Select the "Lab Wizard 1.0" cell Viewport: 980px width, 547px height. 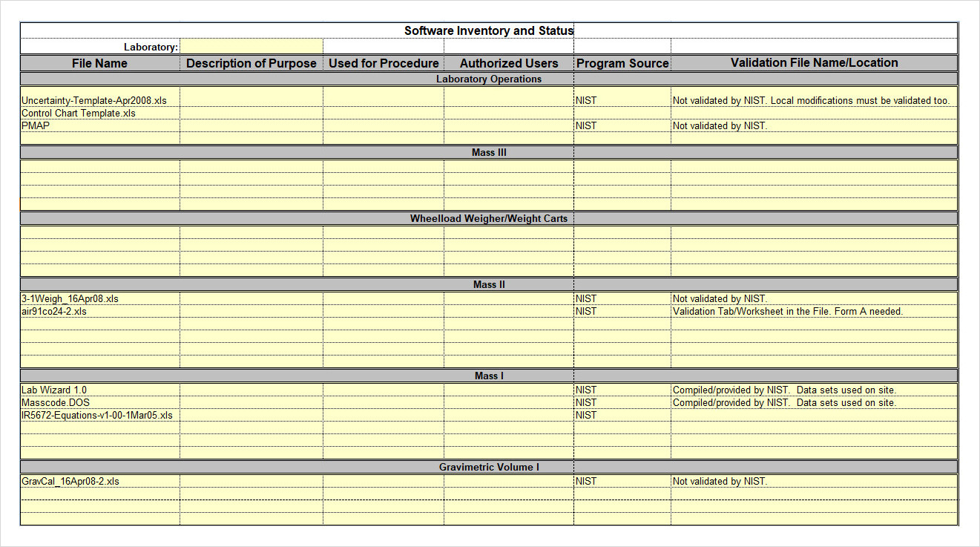tap(54, 390)
